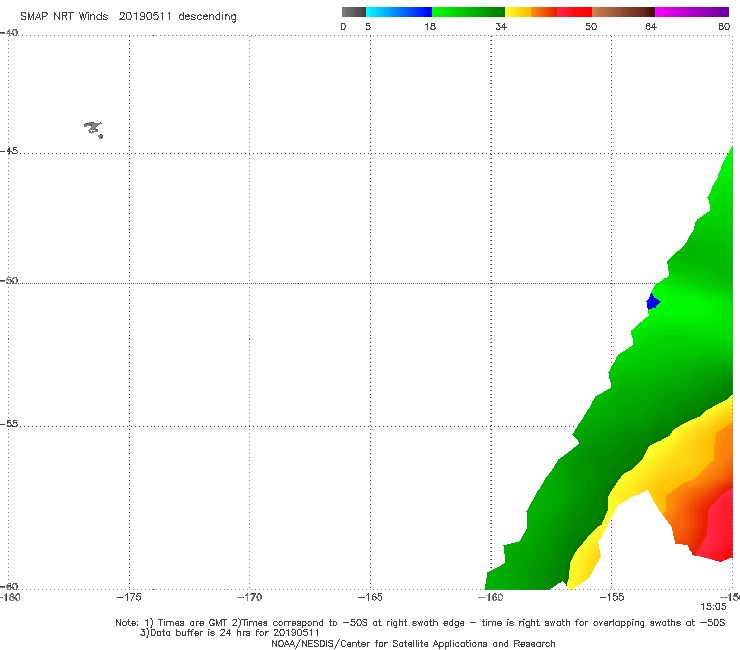Click the gray segment of the wind color bar
Image resolution: width=740 pixels, height=650 pixels.
354,12
